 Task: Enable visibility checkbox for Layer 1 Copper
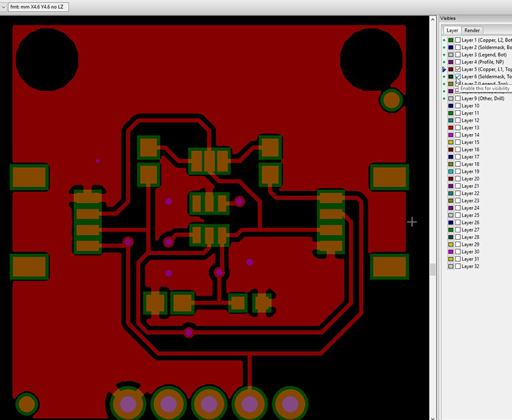(x=458, y=40)
